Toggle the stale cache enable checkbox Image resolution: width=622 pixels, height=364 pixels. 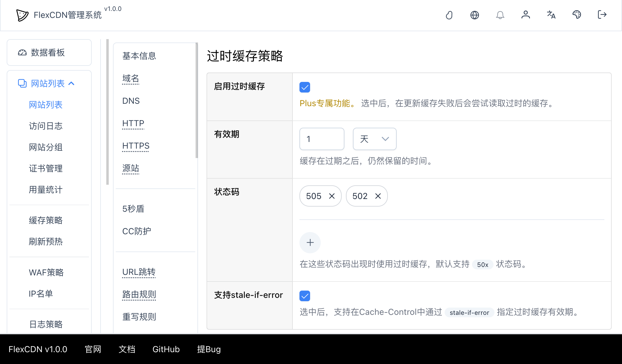(305, 87)
